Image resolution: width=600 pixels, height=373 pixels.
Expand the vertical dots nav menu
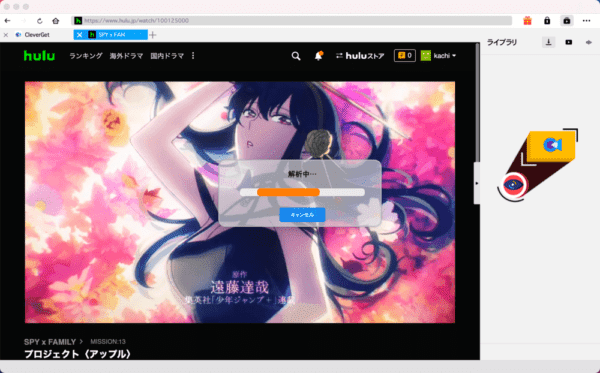click(193, 56)
